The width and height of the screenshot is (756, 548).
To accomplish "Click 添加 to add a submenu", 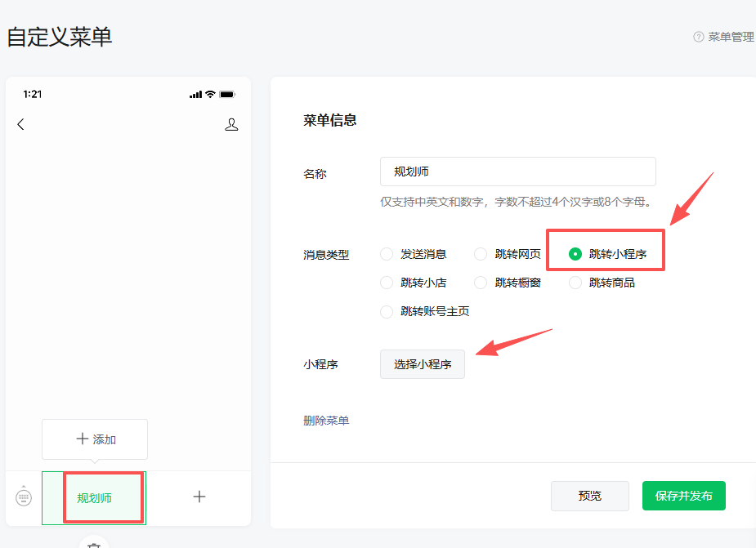I will coord(95,439).
